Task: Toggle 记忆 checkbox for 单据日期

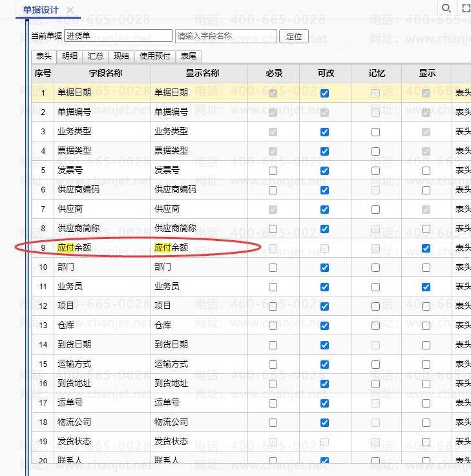Action: [x=375, y=93]
